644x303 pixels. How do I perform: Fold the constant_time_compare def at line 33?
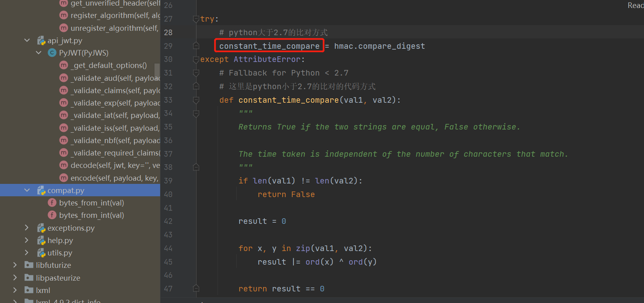click(x=196, y=100)
